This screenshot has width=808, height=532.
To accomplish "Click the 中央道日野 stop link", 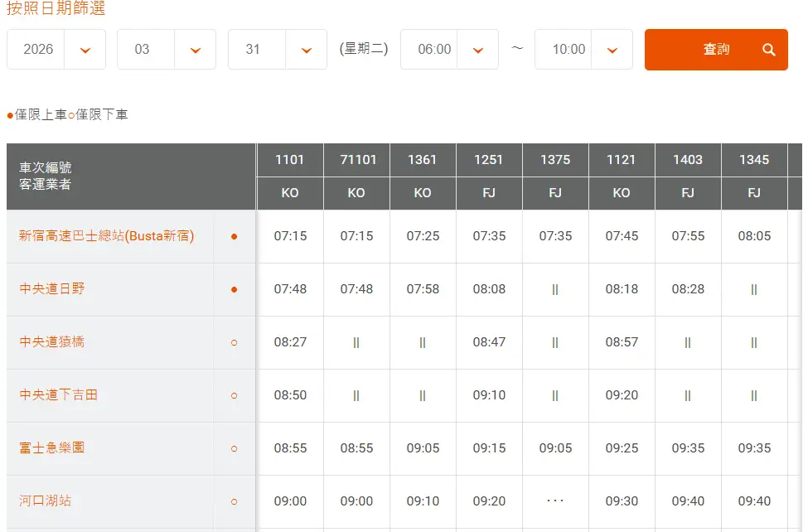I will point(52,289).
